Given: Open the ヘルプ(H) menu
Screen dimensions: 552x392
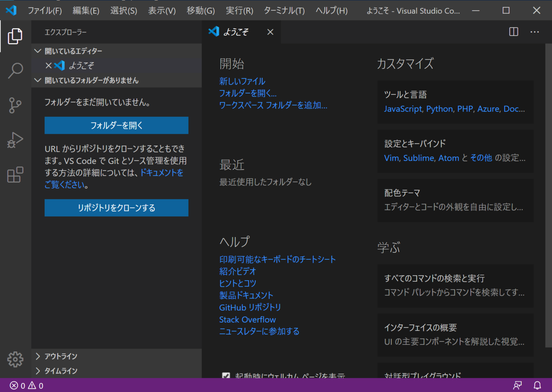Looking at the screenshot, I should pyautogui.click(x=332, y=11).
